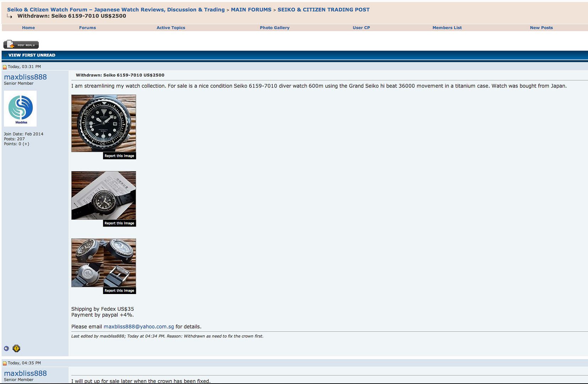Open maxbliss888 profile in second post
This screenshot has width=588, height=384.
[x=25, y=373]
